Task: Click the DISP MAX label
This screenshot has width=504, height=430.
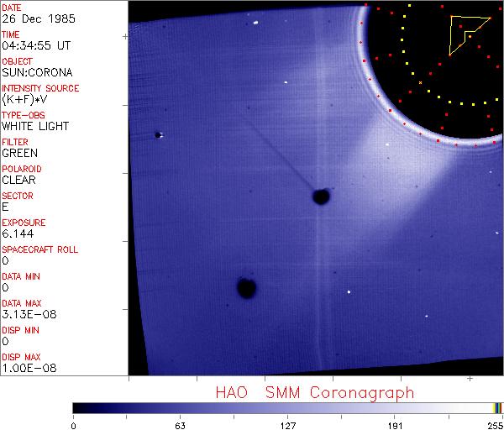Action: pos(21,357)
